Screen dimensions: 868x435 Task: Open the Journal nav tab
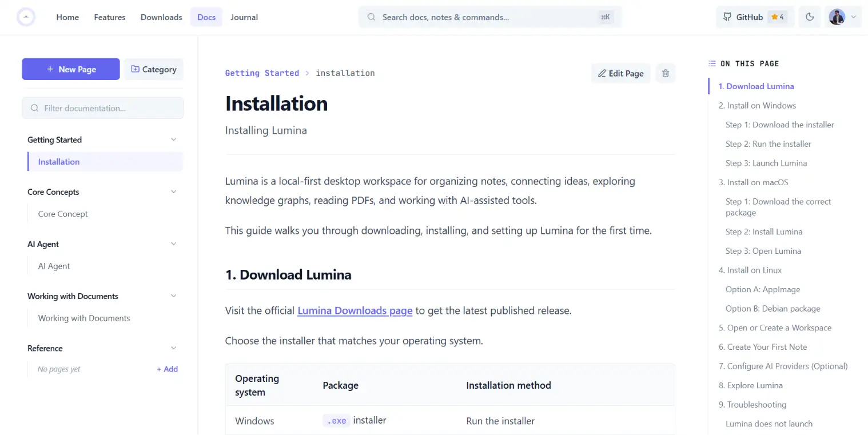coord(244,17)
